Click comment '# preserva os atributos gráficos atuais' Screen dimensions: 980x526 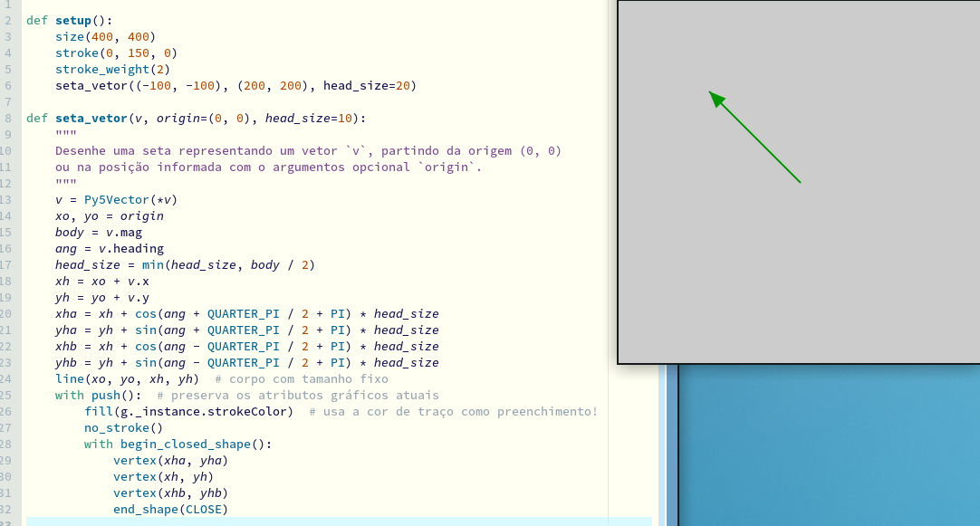coord(298,395)
